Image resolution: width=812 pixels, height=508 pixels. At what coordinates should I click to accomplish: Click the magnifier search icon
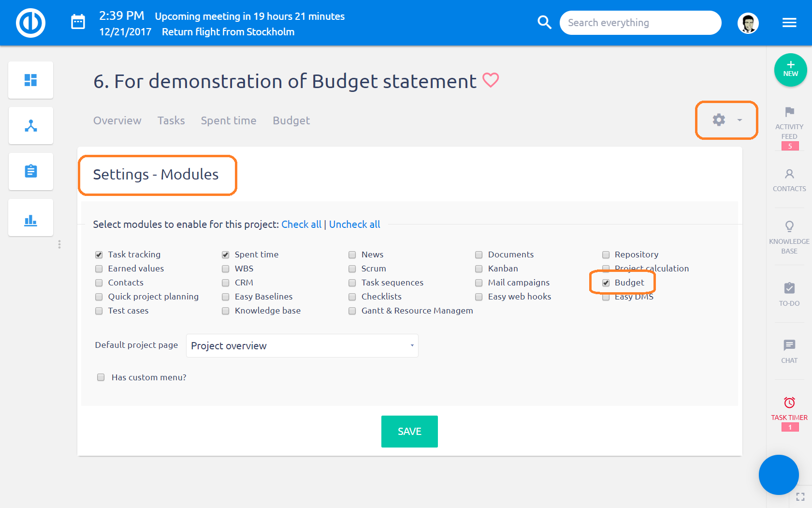[544, 22]
